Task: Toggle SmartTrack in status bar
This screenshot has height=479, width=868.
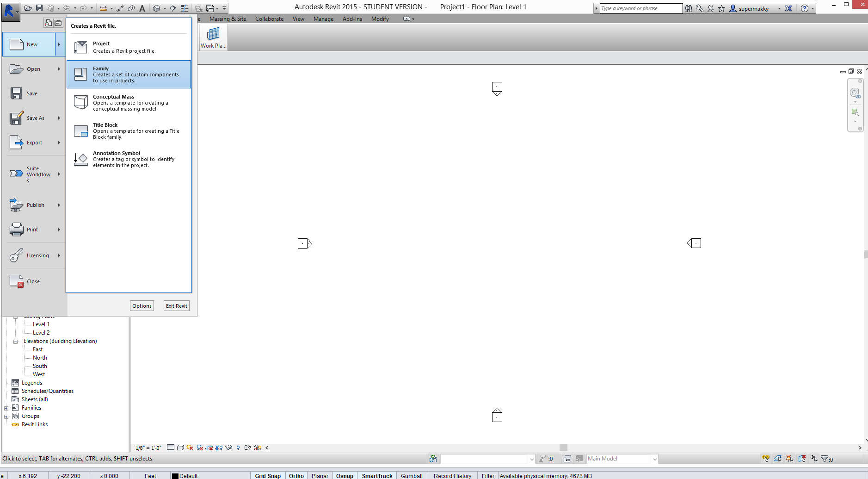Action: (377, 476)
